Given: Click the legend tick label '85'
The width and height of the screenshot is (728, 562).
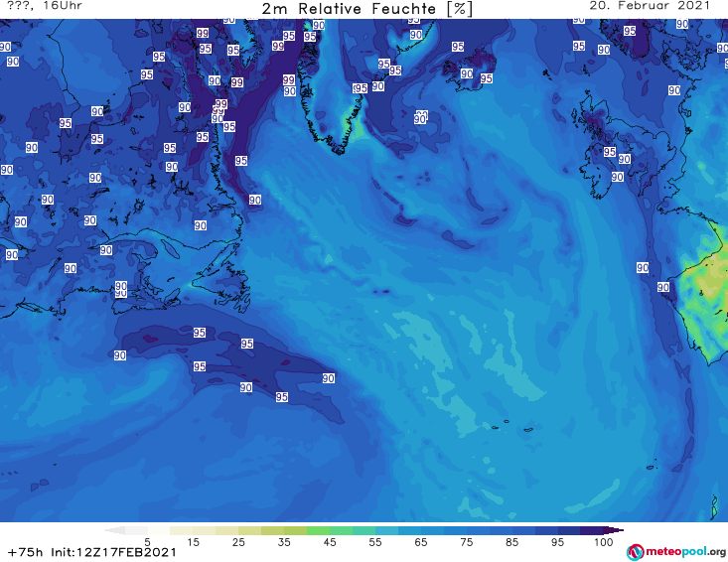Looking at the screenshot, I should (x=511, y=542).
